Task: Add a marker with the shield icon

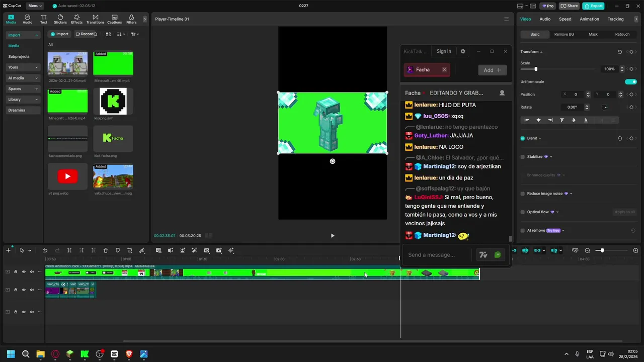Action: [118, 250]
